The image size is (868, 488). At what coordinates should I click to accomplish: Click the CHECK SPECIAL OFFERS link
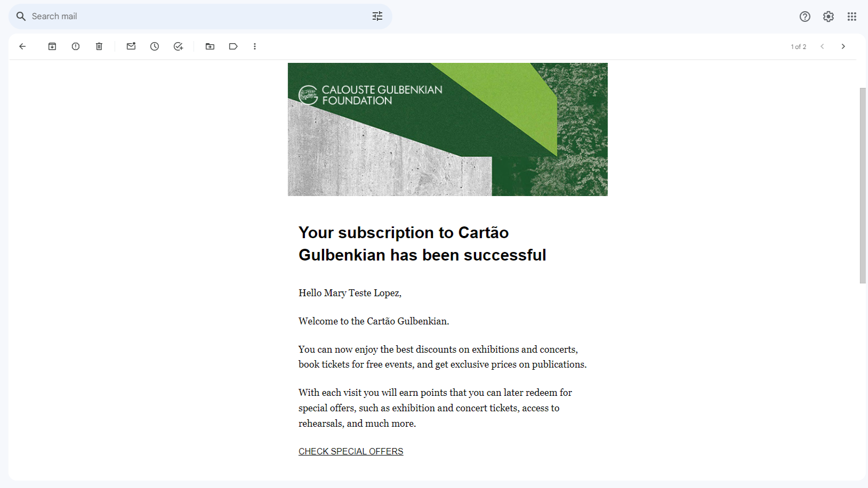click(x=351, y=451)
